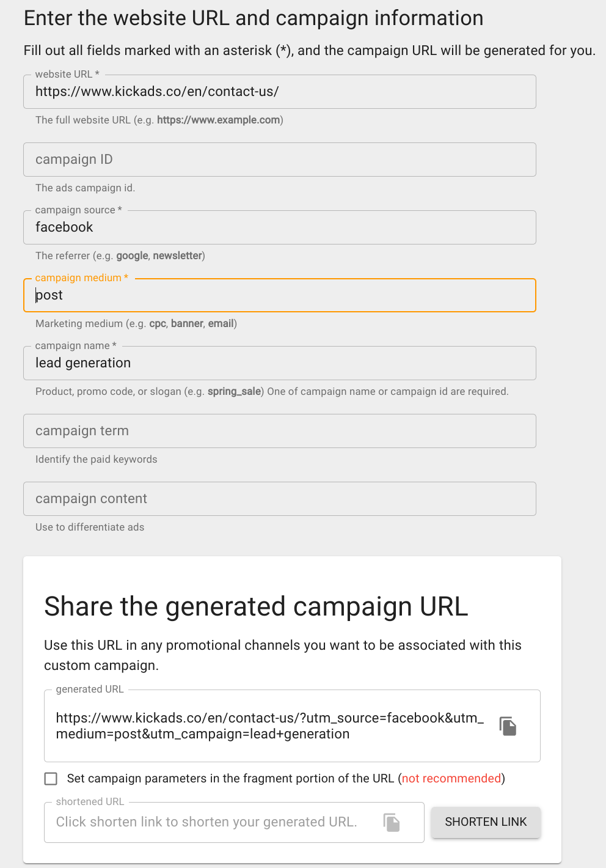Select the campaign ID field
606x868 pixels.
click(280, 160)
